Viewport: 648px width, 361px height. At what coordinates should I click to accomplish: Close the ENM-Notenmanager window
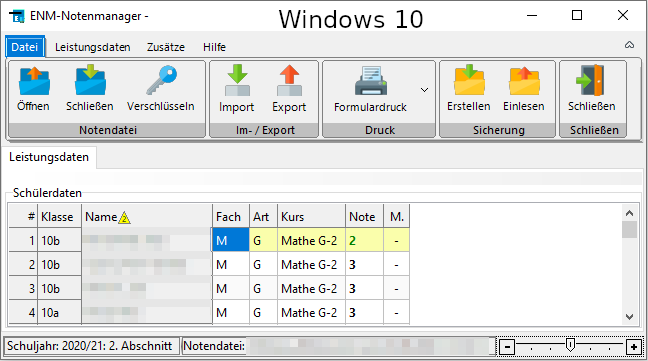pyautogui.click(x=623, y=16)
